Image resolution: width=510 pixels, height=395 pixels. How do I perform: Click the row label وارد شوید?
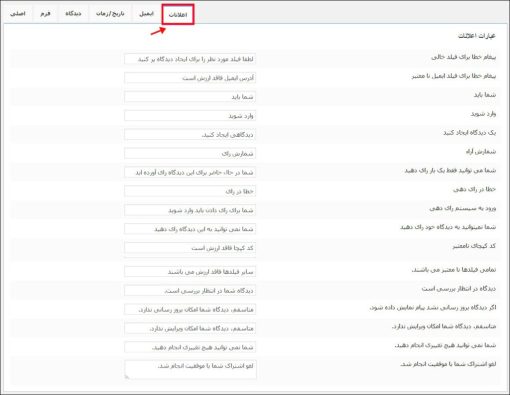pos(483,114)
